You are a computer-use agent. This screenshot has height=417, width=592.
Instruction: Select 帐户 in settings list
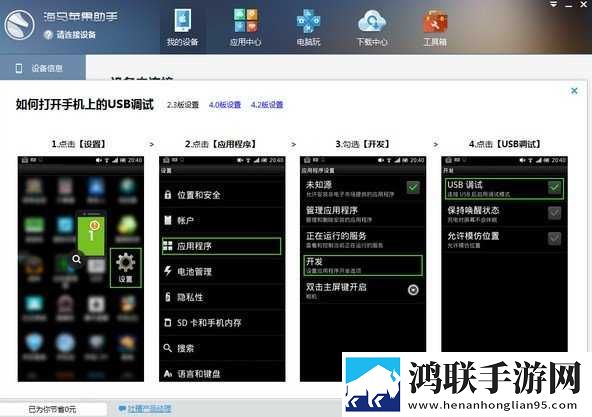click(222, 220)
